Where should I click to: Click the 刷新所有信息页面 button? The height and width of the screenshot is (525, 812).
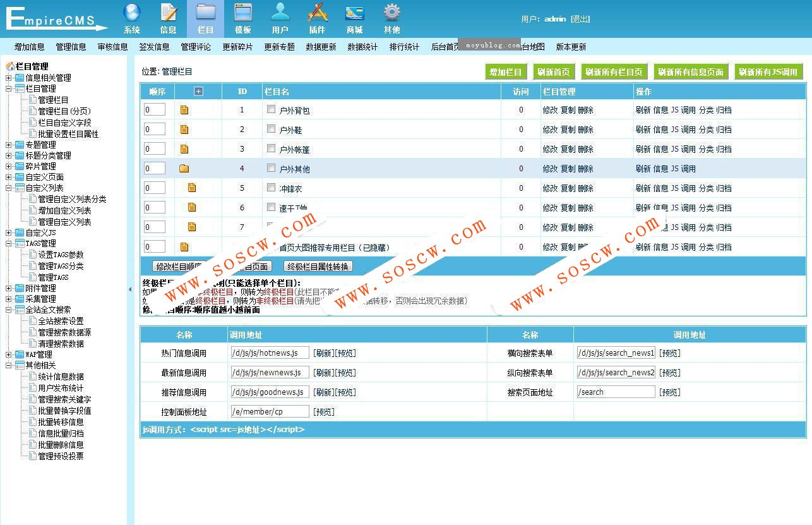click(691, 72)
